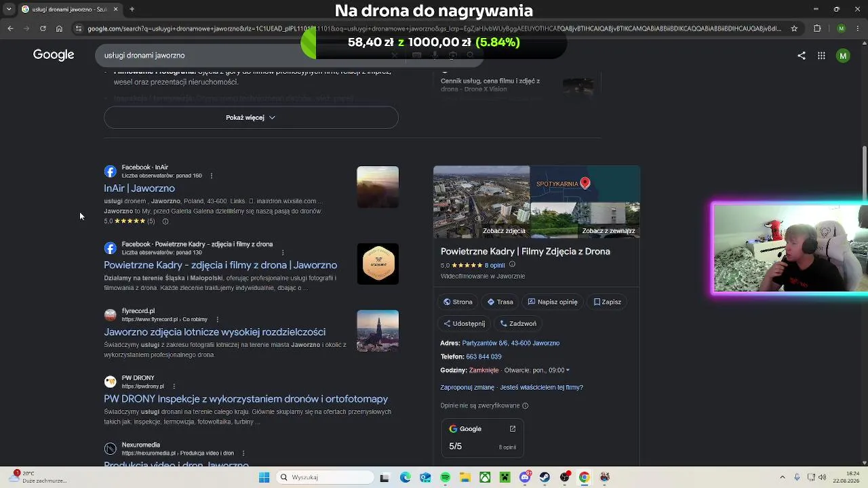Go to the Google logo homepage

tap(54, 55)
